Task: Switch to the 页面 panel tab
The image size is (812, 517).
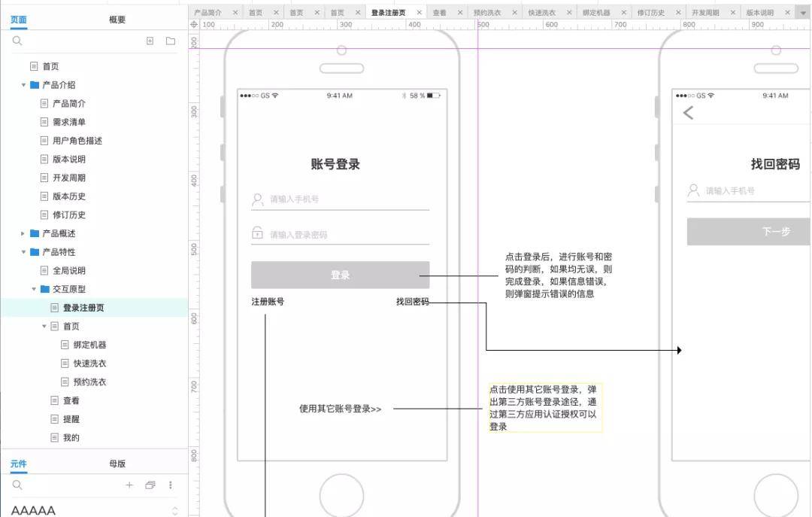Action: 19,20
